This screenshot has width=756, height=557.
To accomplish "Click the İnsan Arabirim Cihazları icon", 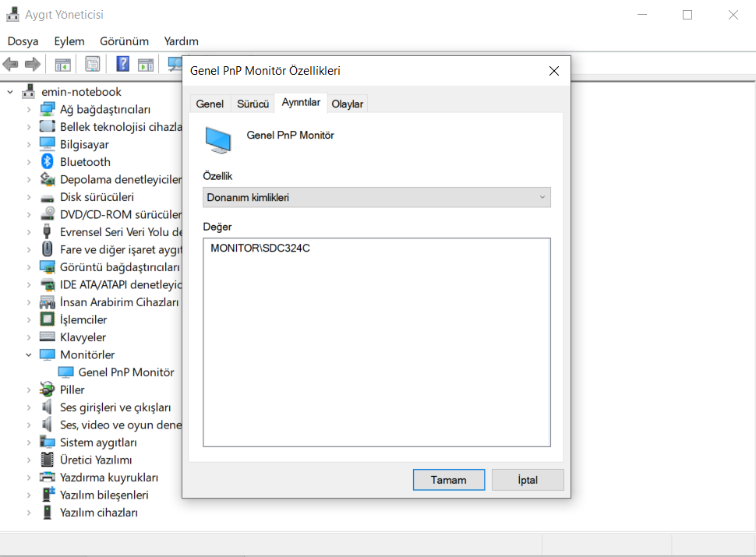I will (x=48, y=302).
